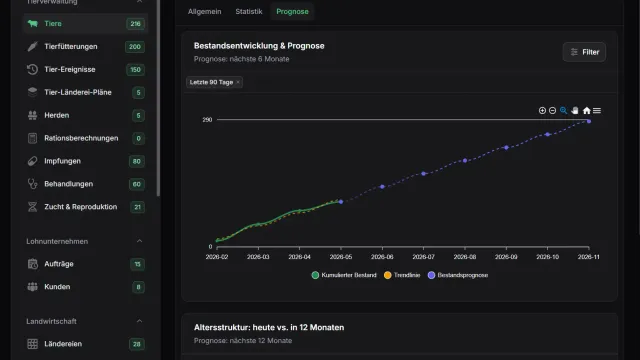The height and width of the screenshot is (360, 640).
Task: Click the Tierfütterungen feather icon
Action: click(x=32, y=47)
